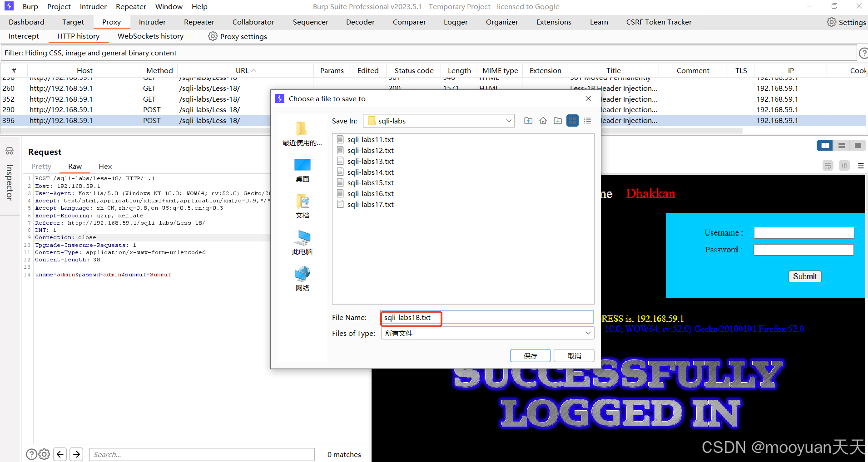Click the filter bar hiding CSS content
This screenshot has height=462, width=868.
coord(429,53)
